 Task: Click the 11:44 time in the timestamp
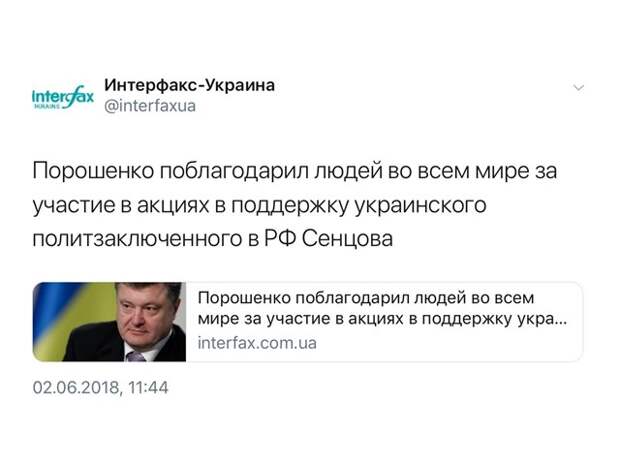[x=148, y=388]
